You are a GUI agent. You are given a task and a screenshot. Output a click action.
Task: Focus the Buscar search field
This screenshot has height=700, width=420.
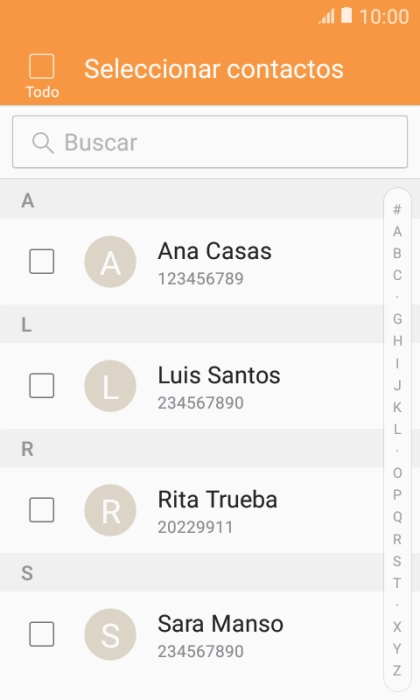pyautogui.click(x=210, y=142)
